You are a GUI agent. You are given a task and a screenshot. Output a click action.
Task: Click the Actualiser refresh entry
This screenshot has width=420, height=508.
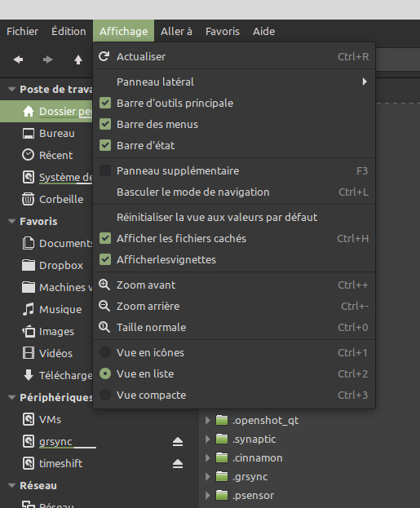[x=234, y=57]
